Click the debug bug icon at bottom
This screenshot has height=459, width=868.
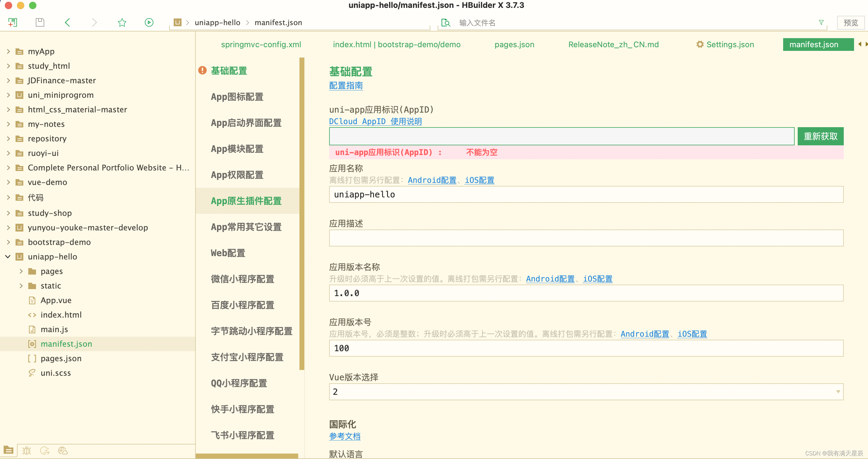coord(27,450)
